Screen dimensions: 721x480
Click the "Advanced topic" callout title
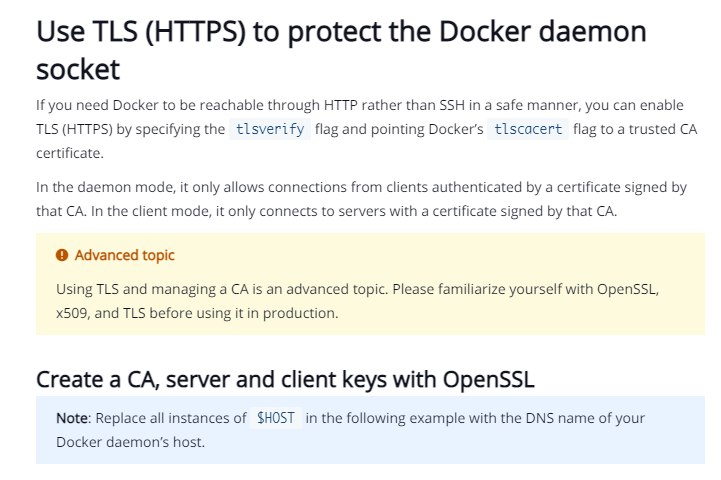[125, 255]
